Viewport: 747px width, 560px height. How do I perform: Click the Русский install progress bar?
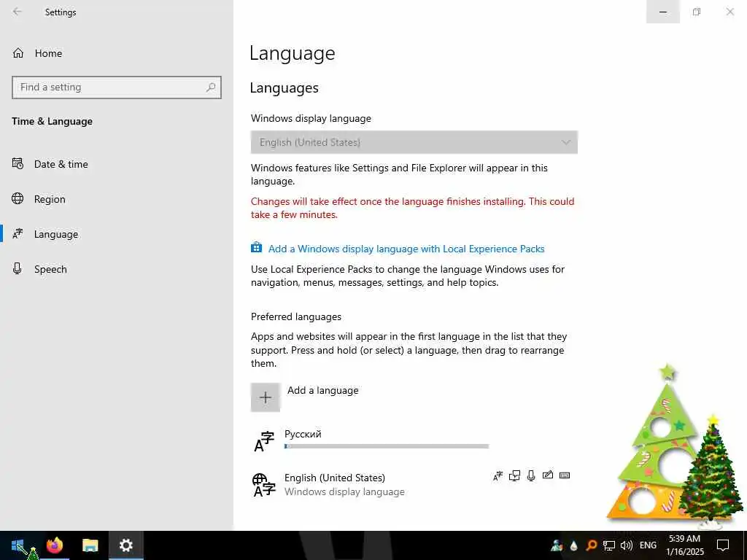click(x=387, y=446)
